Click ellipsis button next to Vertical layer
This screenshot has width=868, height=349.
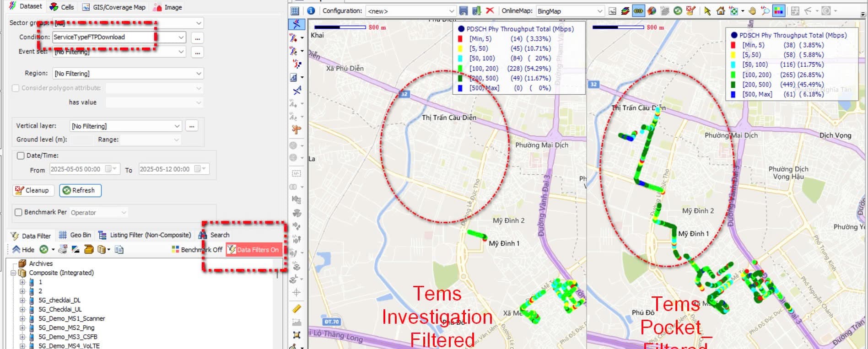[x=192, y=126]
